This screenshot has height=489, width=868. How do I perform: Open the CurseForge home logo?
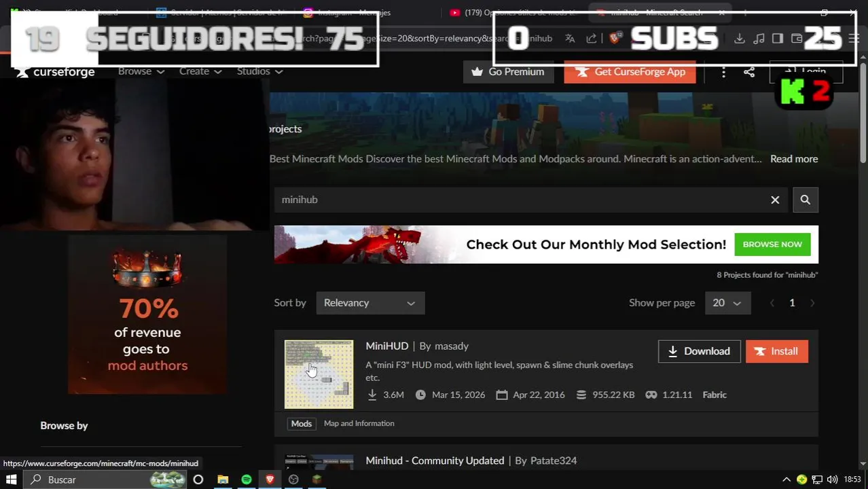click(56, 71)
